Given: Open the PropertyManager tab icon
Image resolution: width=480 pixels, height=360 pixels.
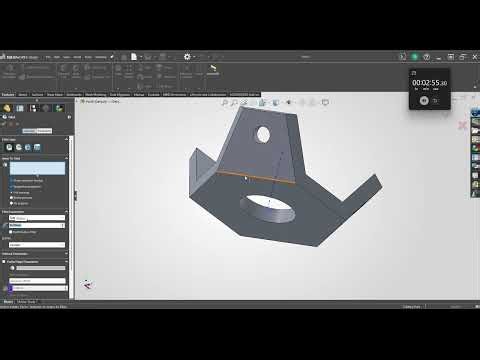Looking at the screenshot, I should pyautogui.click(x=20, y=108).
